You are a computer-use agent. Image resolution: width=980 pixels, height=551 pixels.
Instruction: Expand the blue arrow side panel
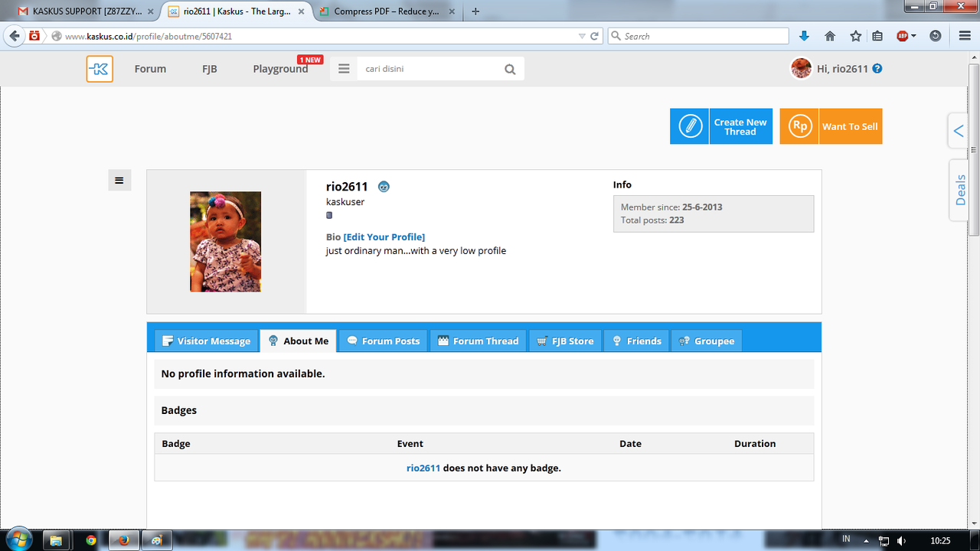(x=959, y=131)
